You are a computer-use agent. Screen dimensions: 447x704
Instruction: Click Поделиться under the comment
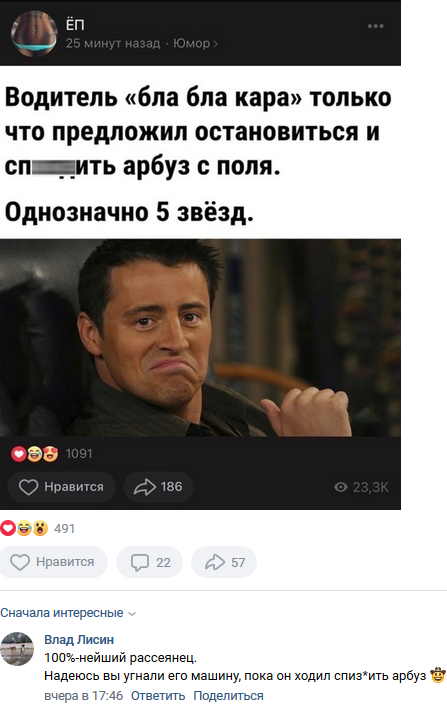pos(228,696)
